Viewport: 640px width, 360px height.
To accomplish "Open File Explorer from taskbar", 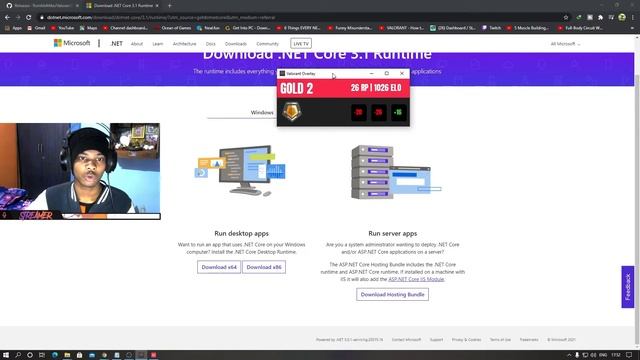I will pyautogui.click(x=67, y=355).
